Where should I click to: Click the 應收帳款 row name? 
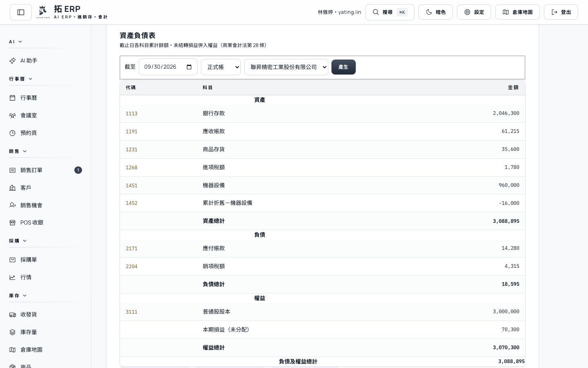214,131
